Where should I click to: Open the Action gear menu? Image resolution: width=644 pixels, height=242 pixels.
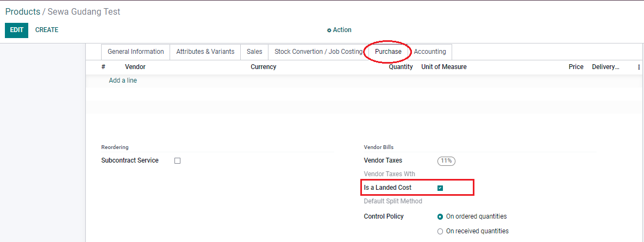pos(339,30)
